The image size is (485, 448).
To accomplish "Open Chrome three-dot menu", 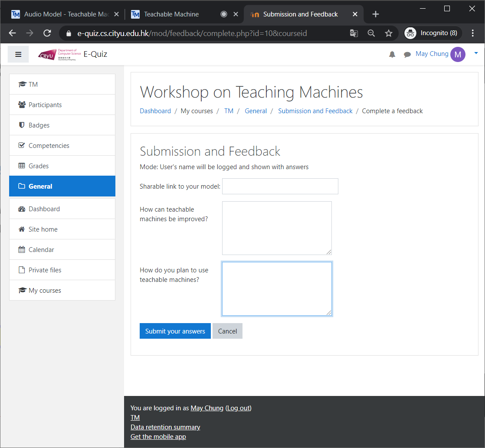I will (472, 33).
